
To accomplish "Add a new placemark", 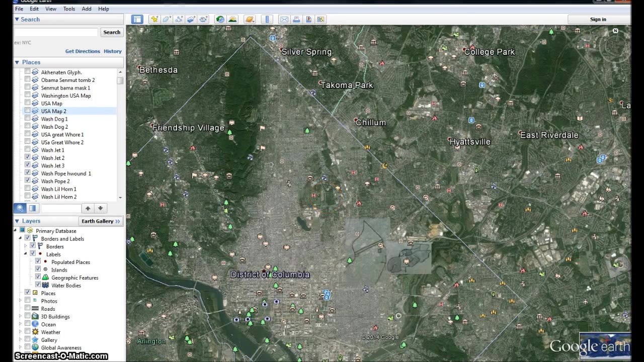I will (x=154, y=19).
